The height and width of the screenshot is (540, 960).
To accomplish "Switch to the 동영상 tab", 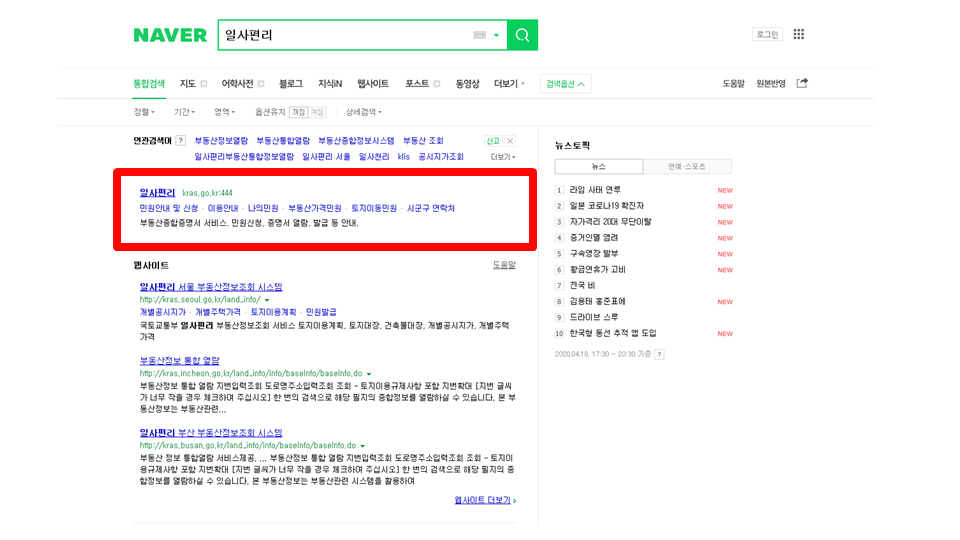I will (x=467, y=84).
